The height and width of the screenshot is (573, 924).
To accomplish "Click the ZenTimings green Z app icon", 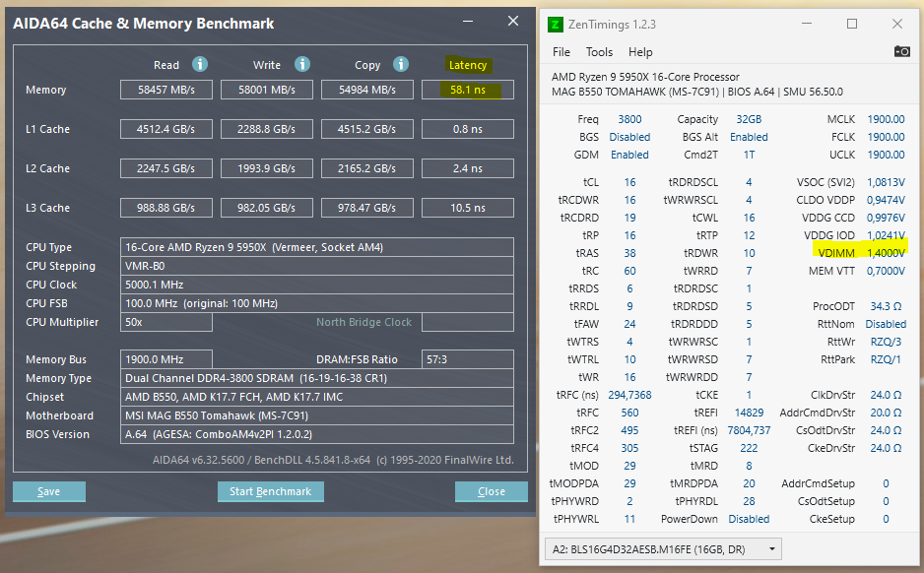I will 555,25.
